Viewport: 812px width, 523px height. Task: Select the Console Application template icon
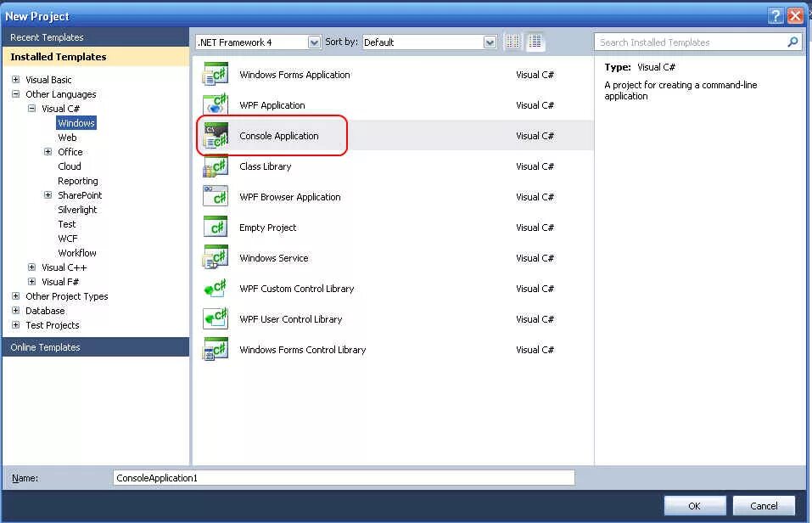point(215,136)
